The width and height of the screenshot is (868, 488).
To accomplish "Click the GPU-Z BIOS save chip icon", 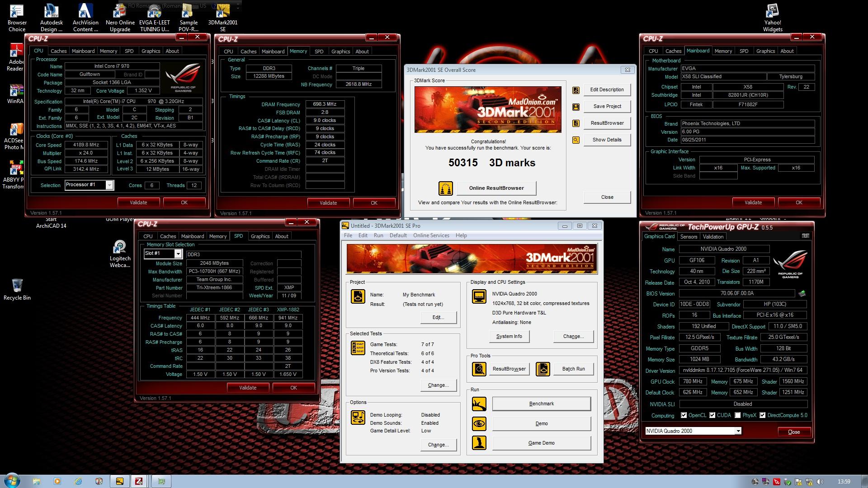I will [802, 293].
